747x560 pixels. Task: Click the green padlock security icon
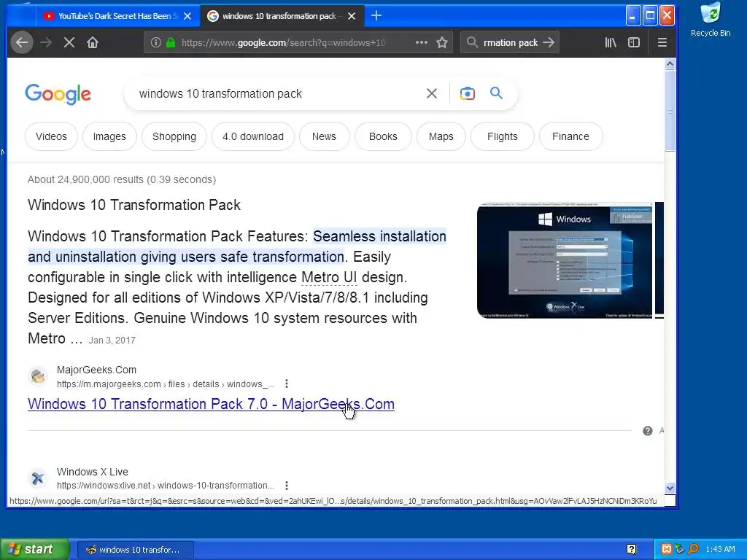coord(171,42)
